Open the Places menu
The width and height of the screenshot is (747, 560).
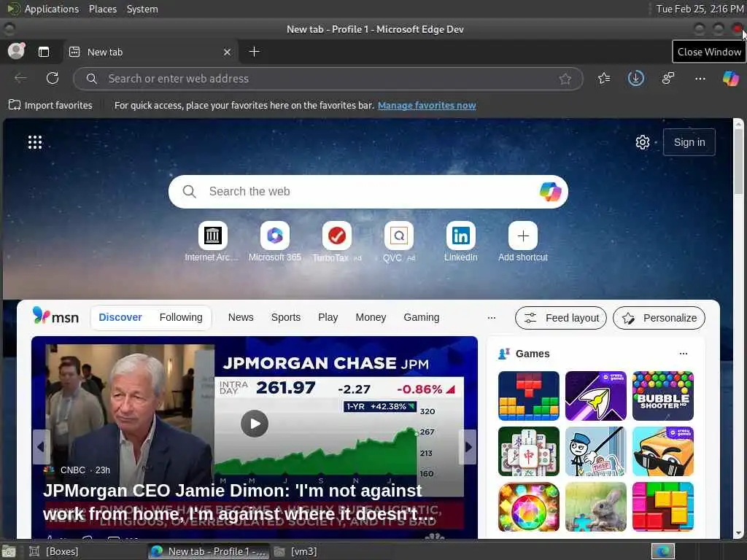[x=102, y=9]
